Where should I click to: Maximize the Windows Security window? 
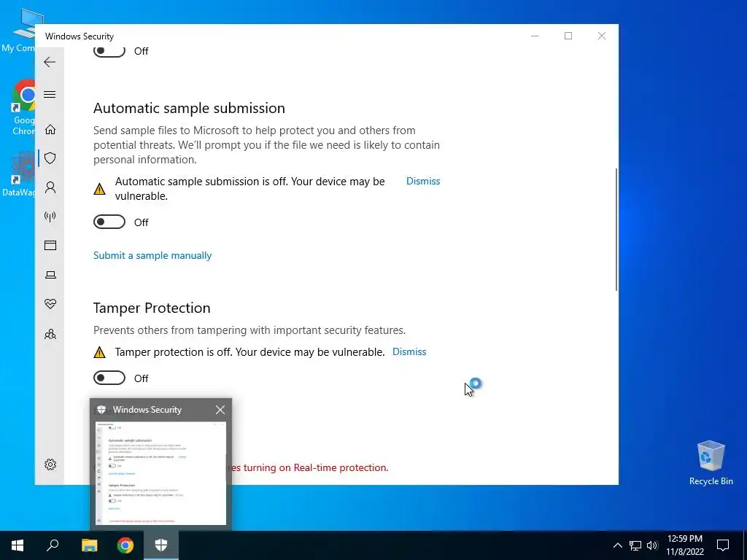coord(568,36)
